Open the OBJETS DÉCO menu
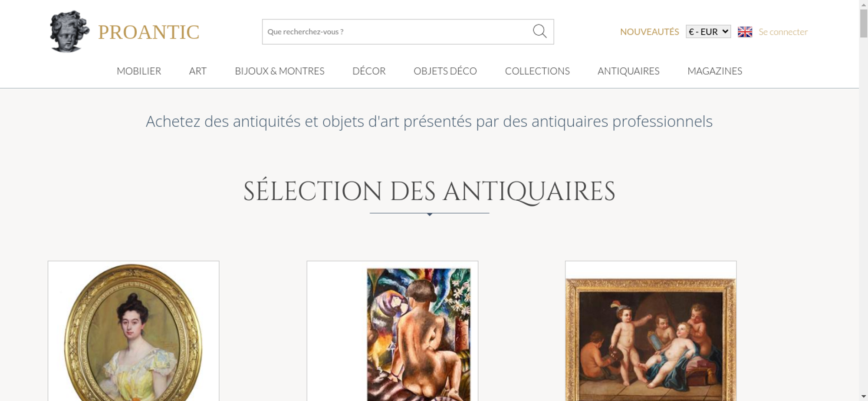868x401 pixels. [445, 71]
